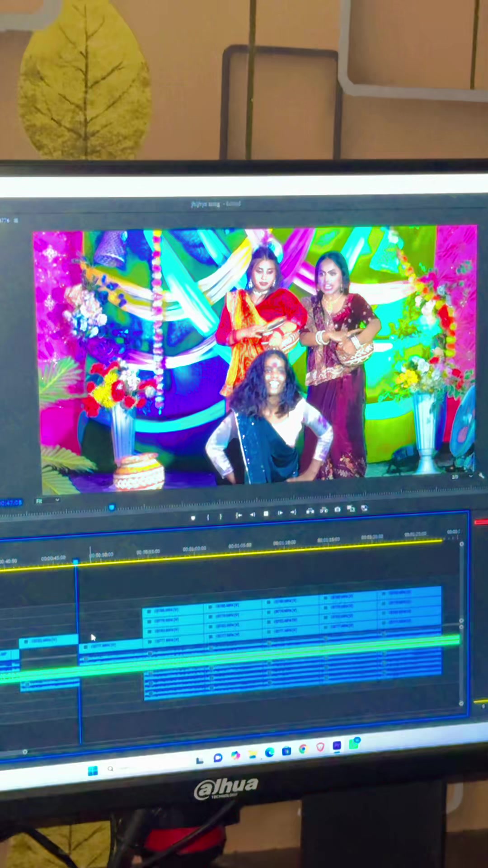Jump to the Out point
488x868 pixels.
click(x=293, y=512)
